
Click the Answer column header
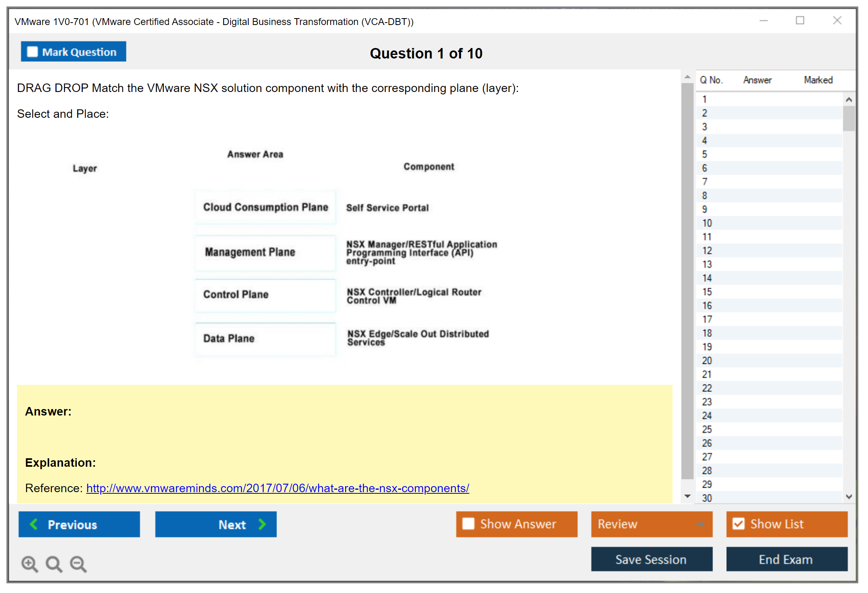pos(757,80)
